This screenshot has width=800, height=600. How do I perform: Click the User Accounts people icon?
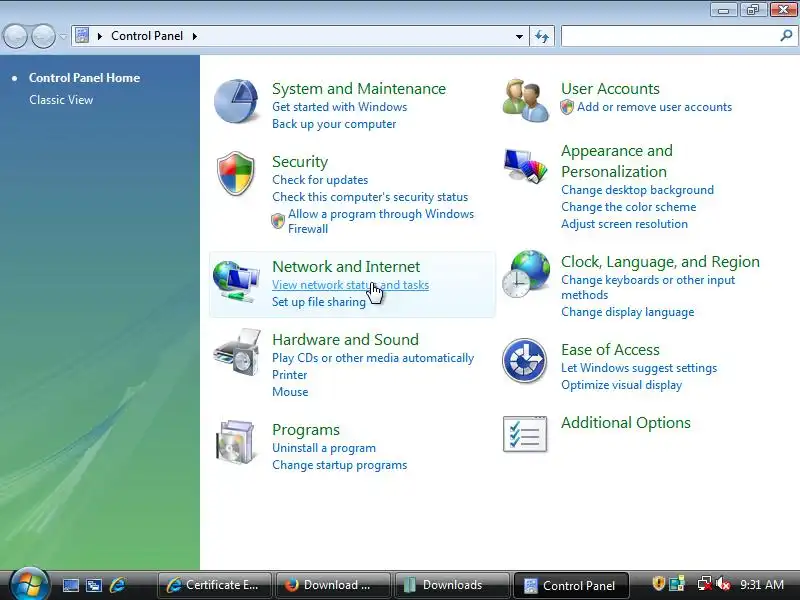coord(525,100)
